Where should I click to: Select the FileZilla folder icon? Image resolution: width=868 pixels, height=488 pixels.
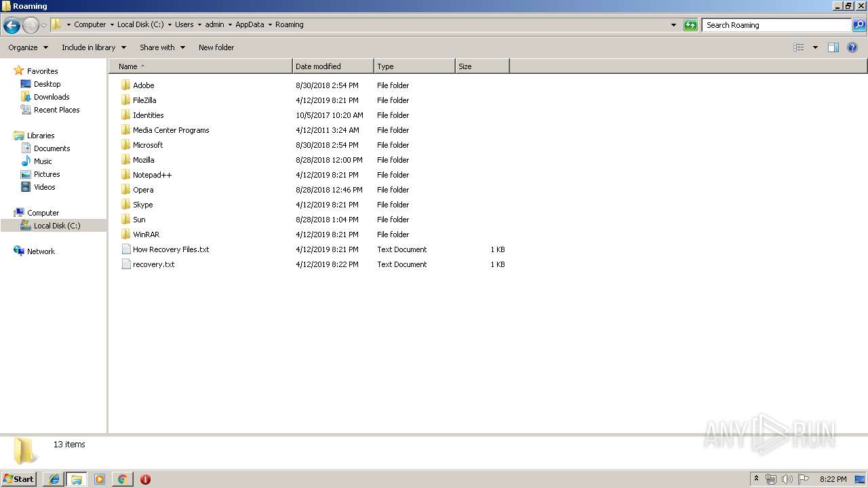(x=125, y=100)
